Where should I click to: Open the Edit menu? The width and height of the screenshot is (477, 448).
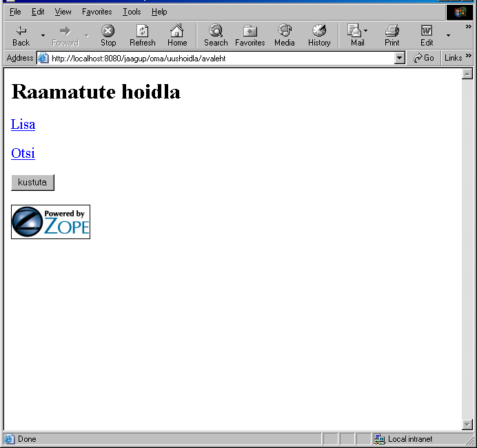tap(38, 12)
